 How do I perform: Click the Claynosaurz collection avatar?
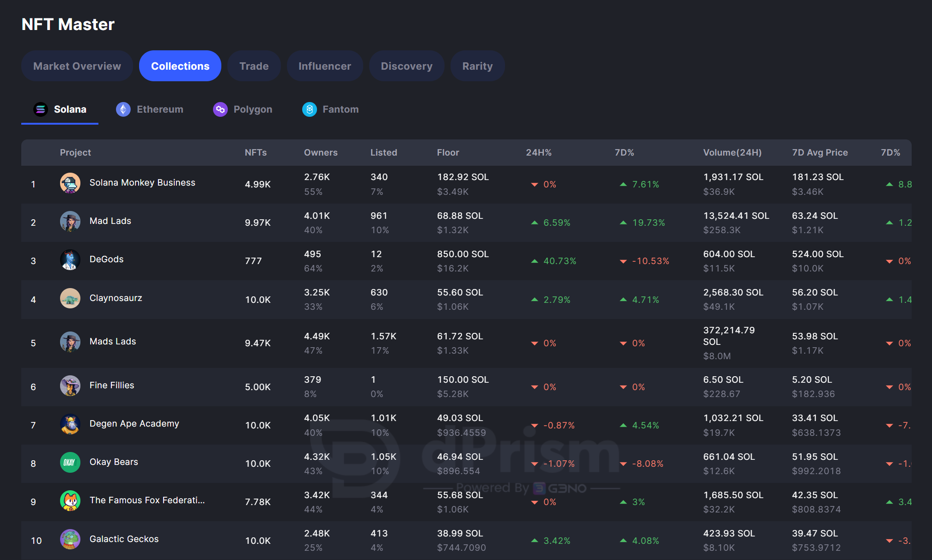click(x=70, y=299)
